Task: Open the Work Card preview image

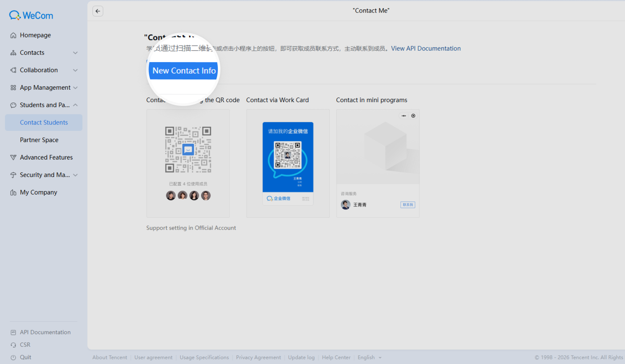Action: tap(288, 163)
